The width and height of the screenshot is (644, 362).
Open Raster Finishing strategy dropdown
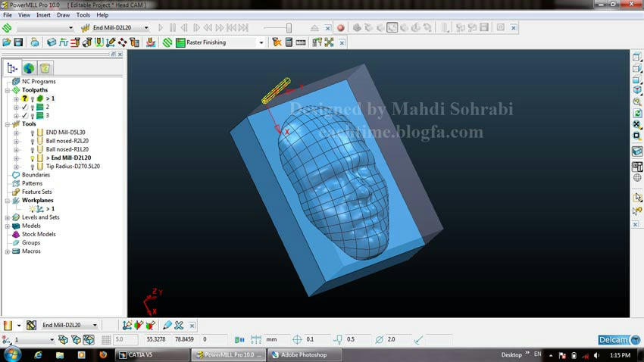tap(261, 42)
